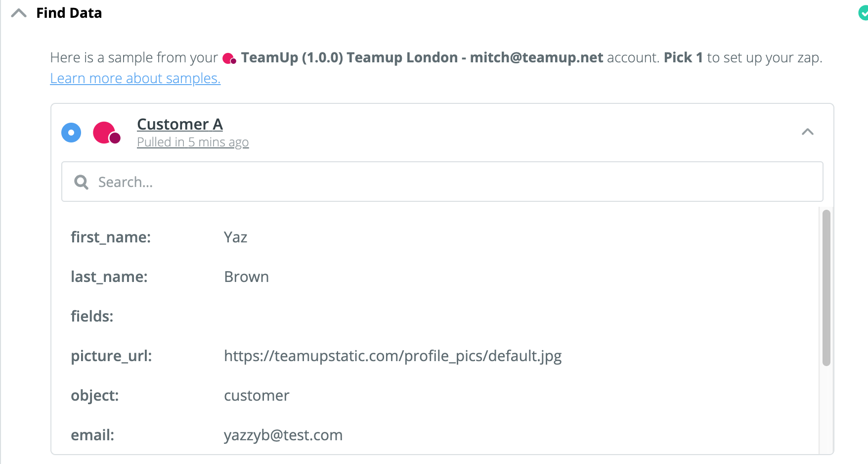The image size is (868, 464).
Task: Click the Pulled in 5 mins ago text
Action: tap(192, 142)
